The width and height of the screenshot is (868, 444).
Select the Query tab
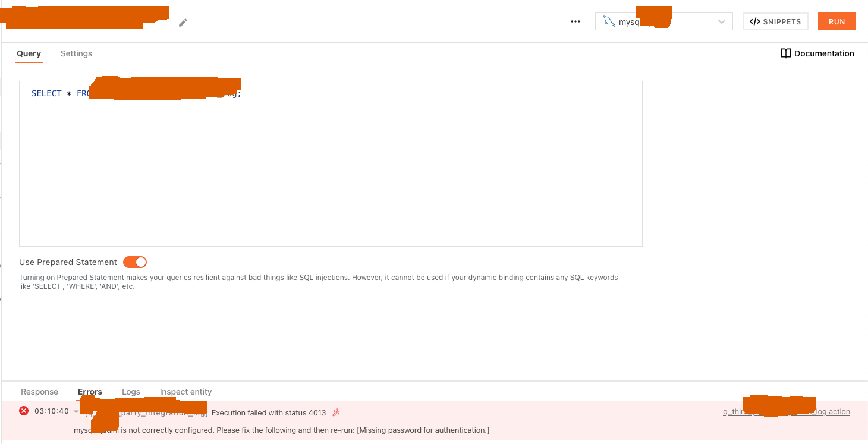(29, 53)
